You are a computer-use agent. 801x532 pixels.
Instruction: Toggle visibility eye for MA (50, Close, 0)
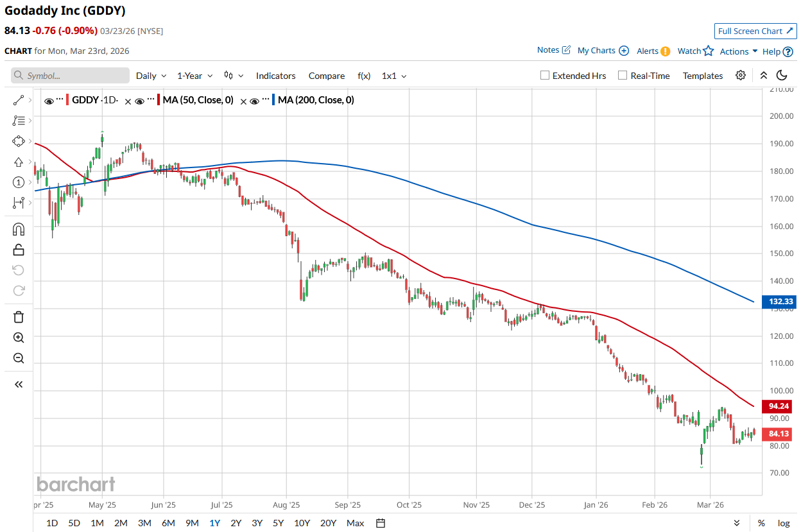(140, 101)
